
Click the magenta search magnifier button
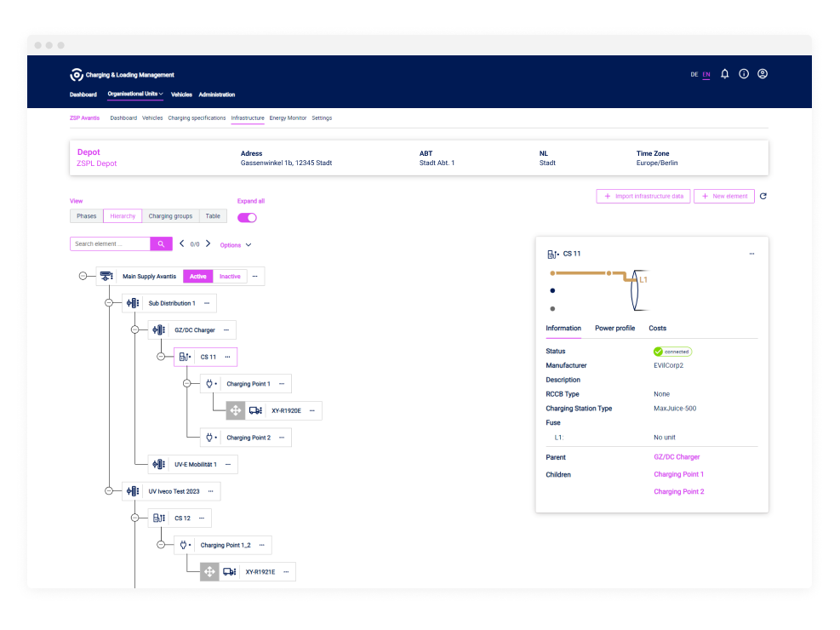[162, 244]
